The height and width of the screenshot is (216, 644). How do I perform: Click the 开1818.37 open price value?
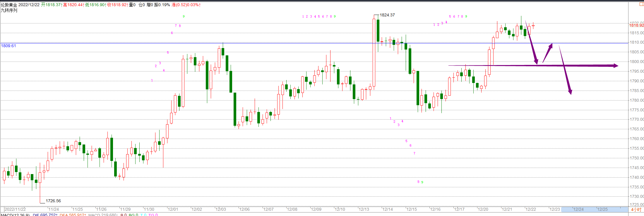(x=52, y=5)
